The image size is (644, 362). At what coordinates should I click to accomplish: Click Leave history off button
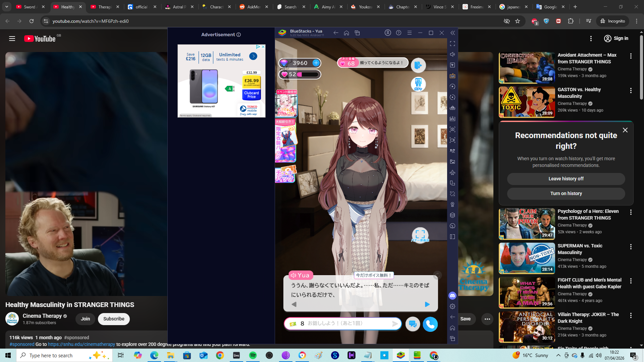566,179
